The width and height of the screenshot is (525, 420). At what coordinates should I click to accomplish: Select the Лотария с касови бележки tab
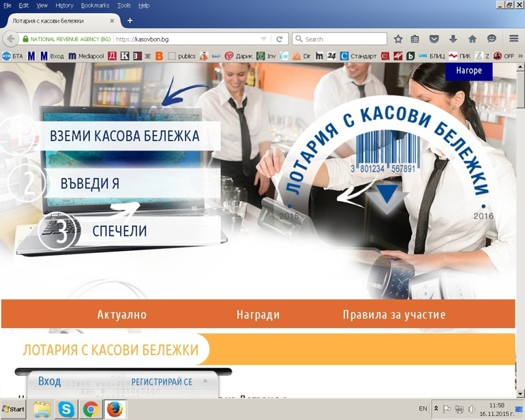(62, 20)
